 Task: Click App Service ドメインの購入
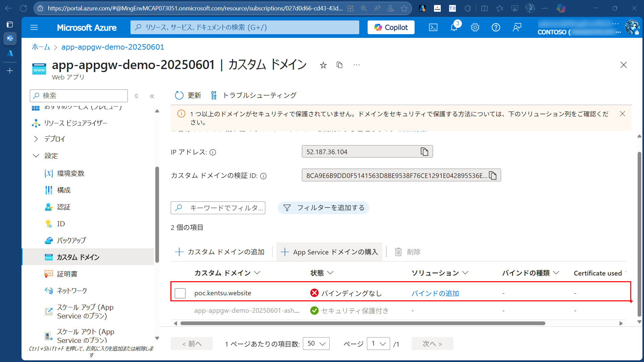(x=329, y=252)
